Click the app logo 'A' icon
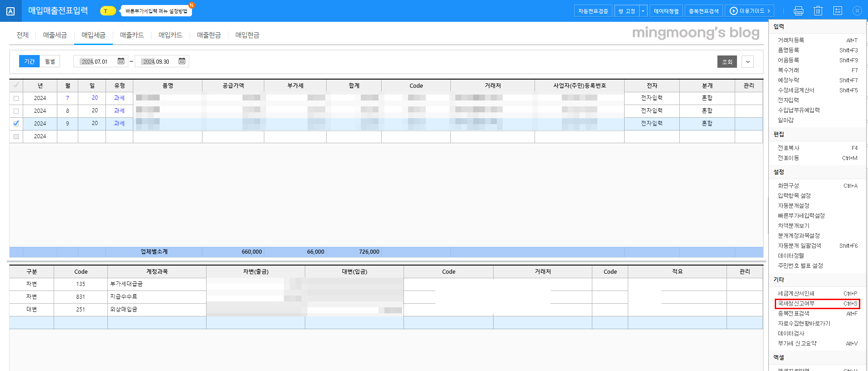Image resolution: width=868 pixels, height=371 pixels. [x=10, y=11]
